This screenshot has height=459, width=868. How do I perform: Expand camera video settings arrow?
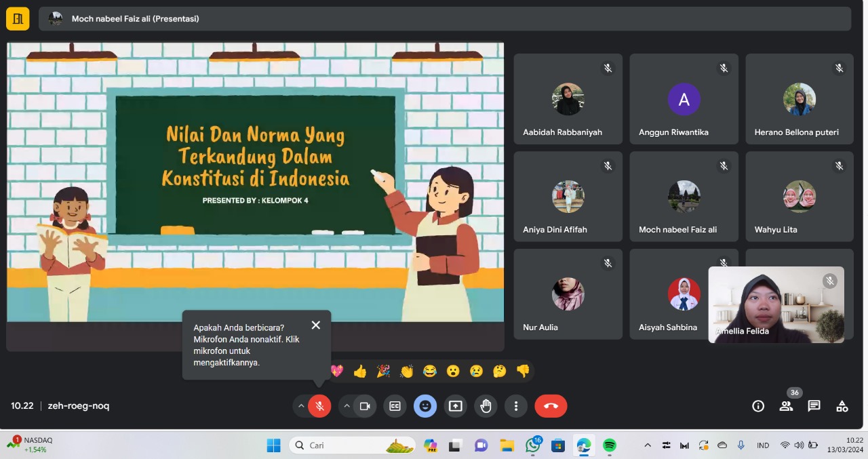(347, 406)
